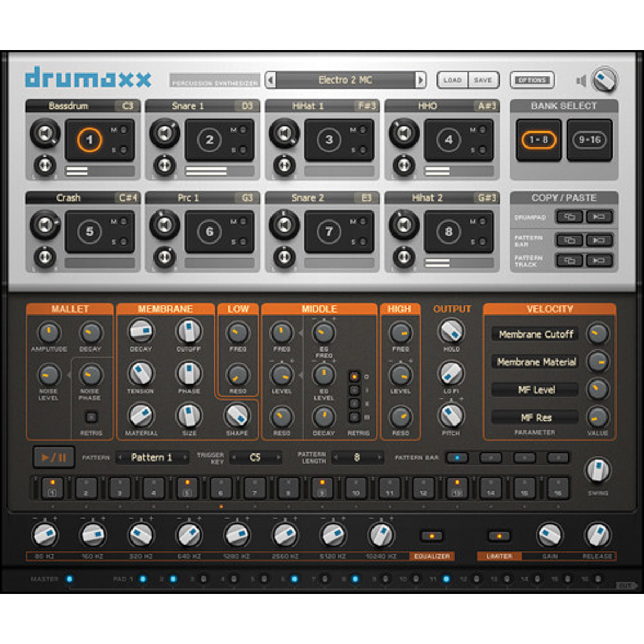Viewport: 644px width, 644px height.
Task: Select bank 9-16
Action: point(589,140)
